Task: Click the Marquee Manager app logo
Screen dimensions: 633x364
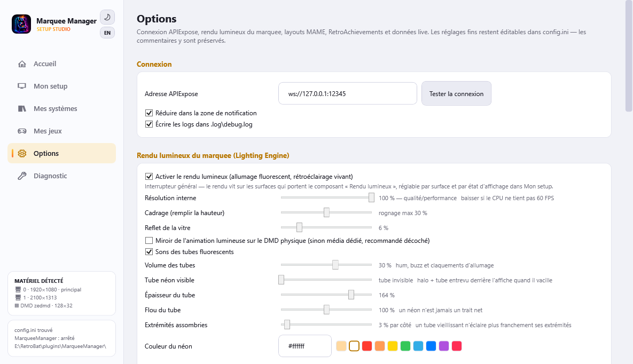Action: click(21, 24)
